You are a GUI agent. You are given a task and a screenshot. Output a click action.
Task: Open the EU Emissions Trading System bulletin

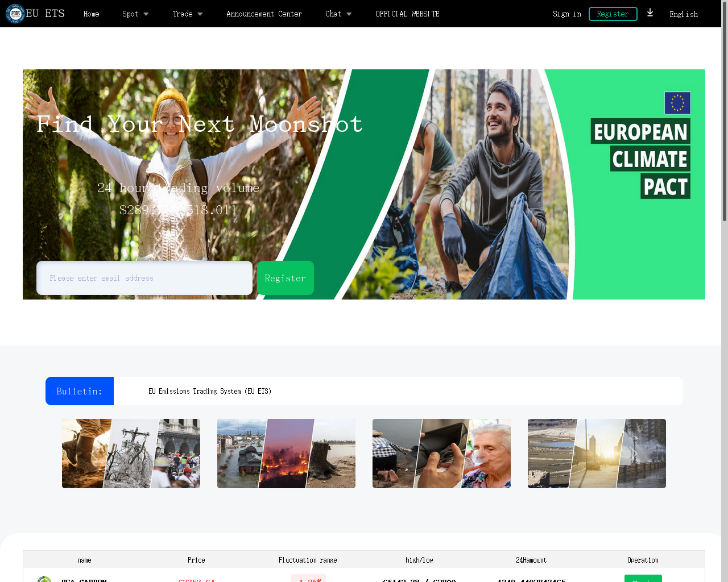(x=210, y=391)
